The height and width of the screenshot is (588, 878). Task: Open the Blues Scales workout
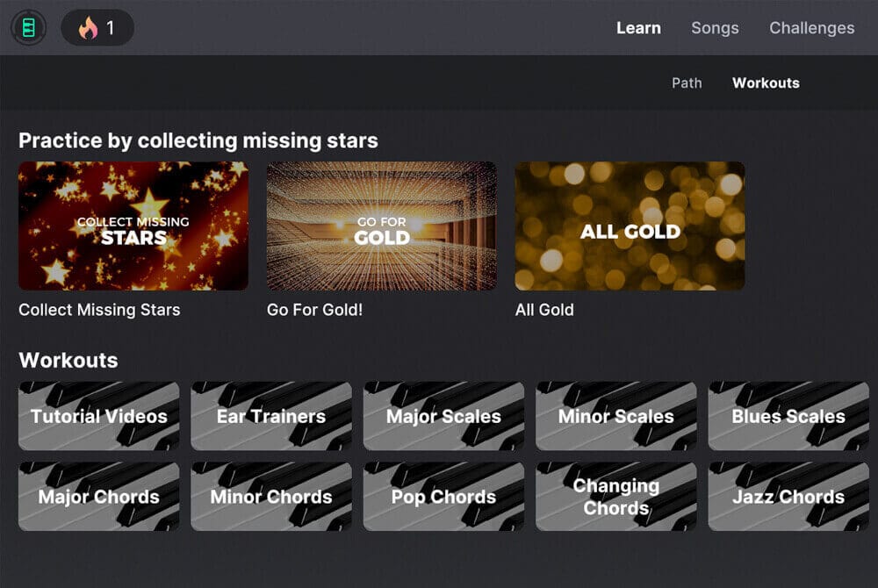click(x=788, y=416)
